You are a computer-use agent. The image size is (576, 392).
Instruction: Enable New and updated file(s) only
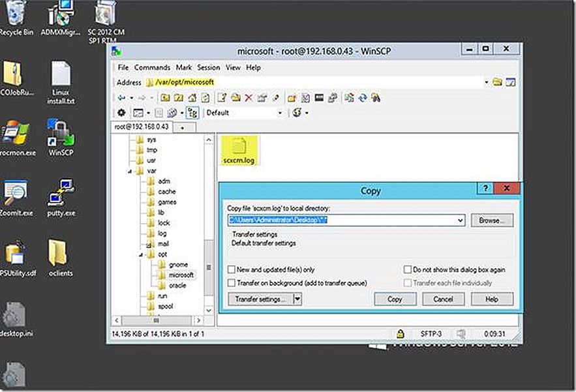232,269
